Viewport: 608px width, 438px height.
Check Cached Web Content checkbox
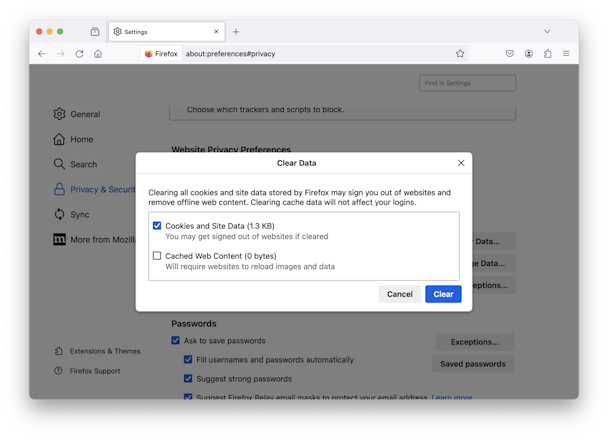[157, 256]
